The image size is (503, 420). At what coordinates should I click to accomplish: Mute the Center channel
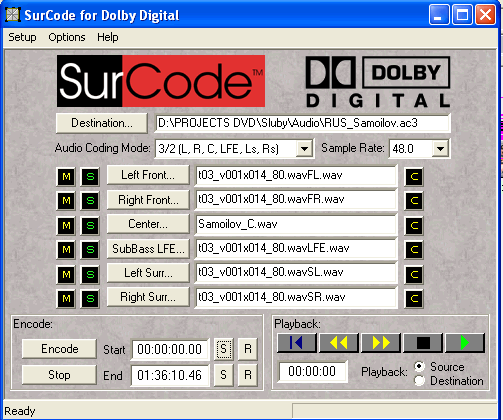[x=66, y=225]
